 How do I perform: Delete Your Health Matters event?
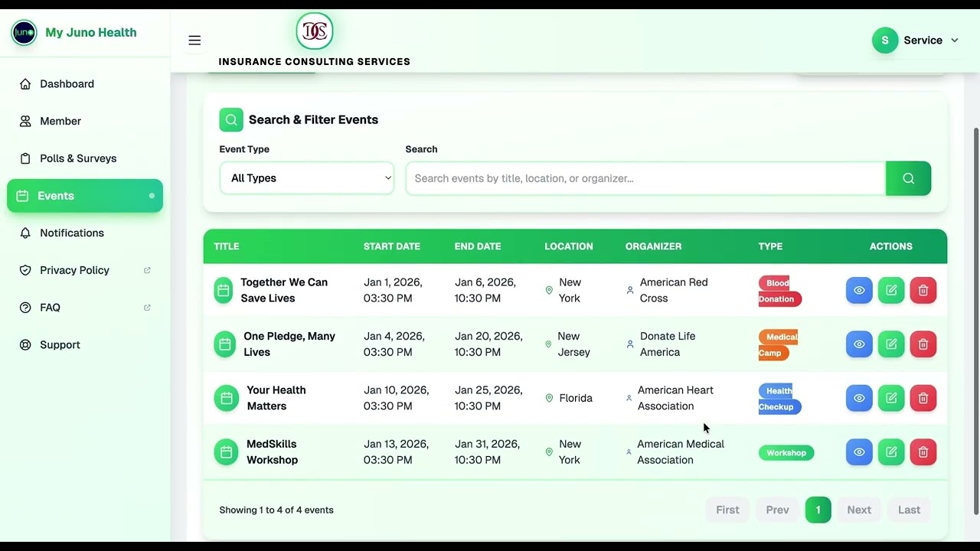click(923, 398)
